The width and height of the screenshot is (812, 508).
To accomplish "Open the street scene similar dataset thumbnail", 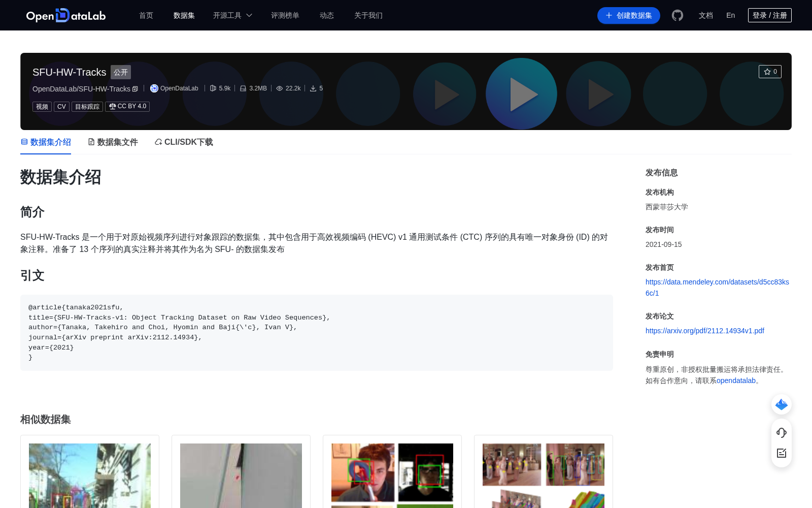I will (x=90, y=475).
